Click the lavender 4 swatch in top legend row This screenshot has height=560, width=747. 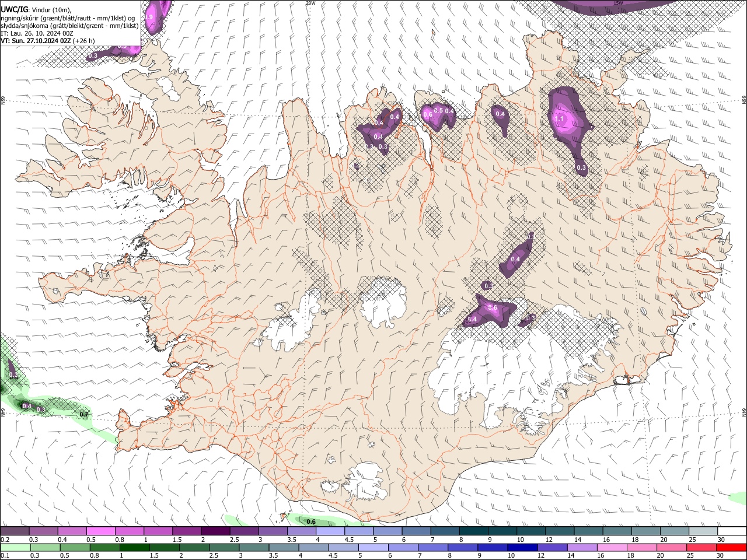tap(330, 531)
